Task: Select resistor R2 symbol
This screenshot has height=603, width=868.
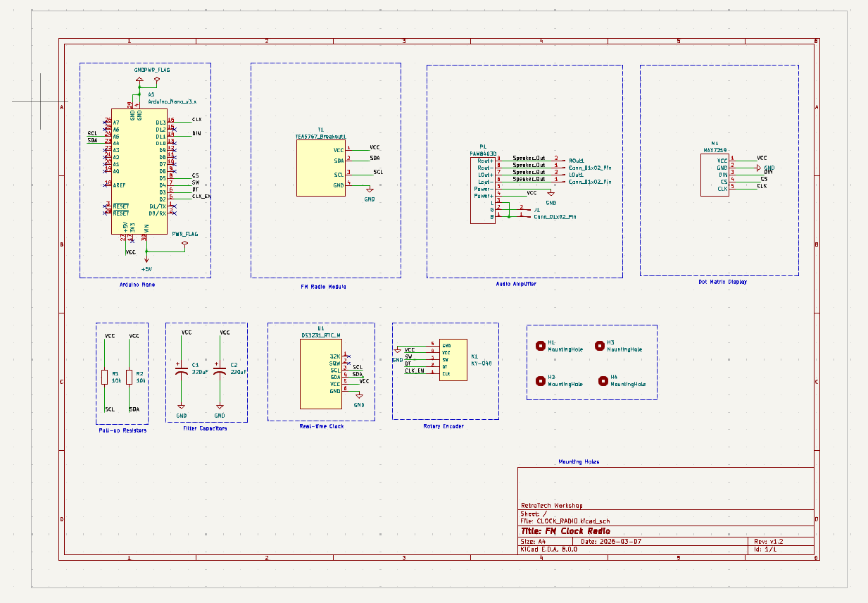Action: (x=129, y=377)
